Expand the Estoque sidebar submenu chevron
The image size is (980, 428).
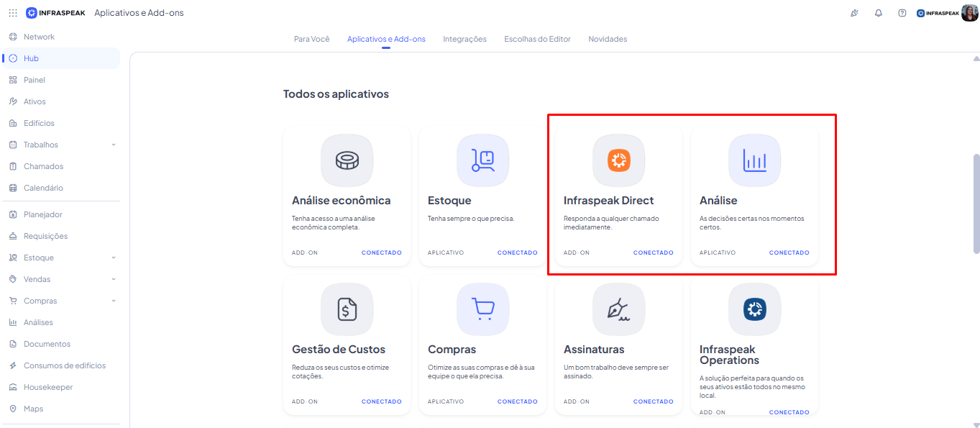click(x=113, y=258)
